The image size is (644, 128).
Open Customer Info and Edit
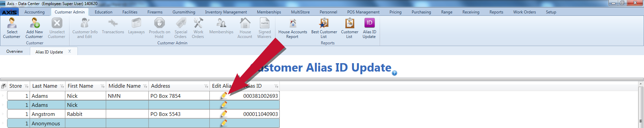pyautogui.click(x=85, y=28)
